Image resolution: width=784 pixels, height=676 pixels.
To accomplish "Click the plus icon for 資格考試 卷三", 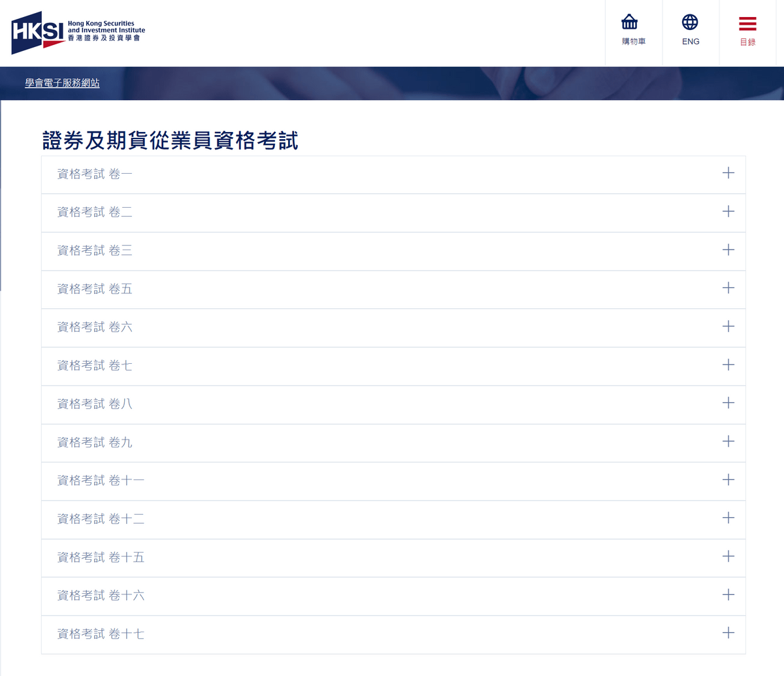I will [728, 250].
